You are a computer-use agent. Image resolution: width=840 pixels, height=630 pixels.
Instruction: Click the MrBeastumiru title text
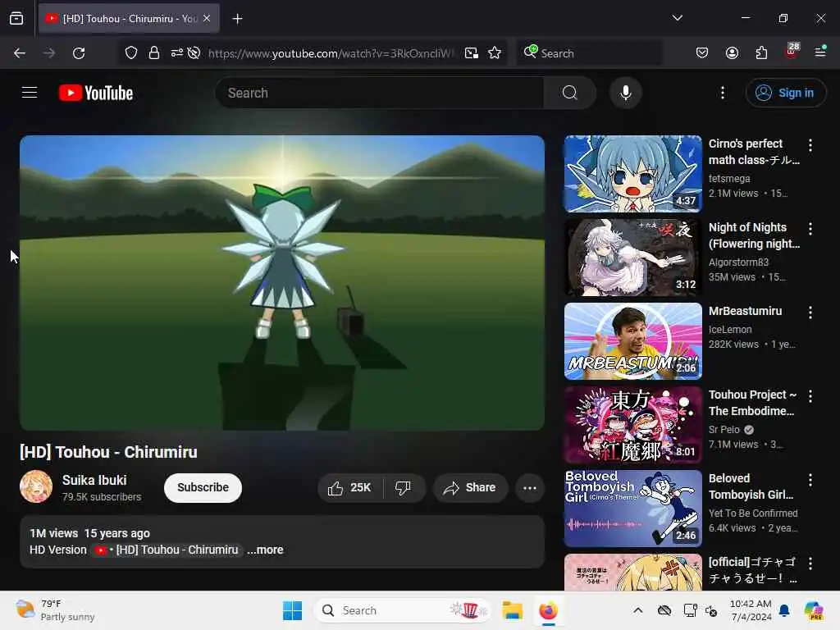(x=745, y=311)
